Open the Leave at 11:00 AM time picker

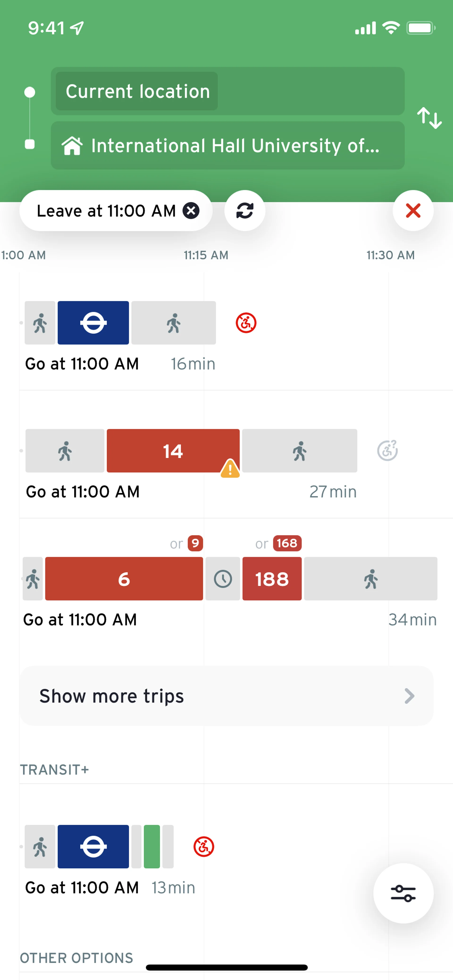tap(106, 211)
